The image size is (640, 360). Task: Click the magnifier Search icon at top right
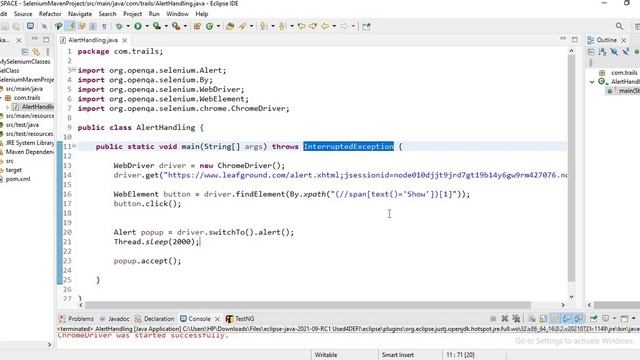click(619, 26)
